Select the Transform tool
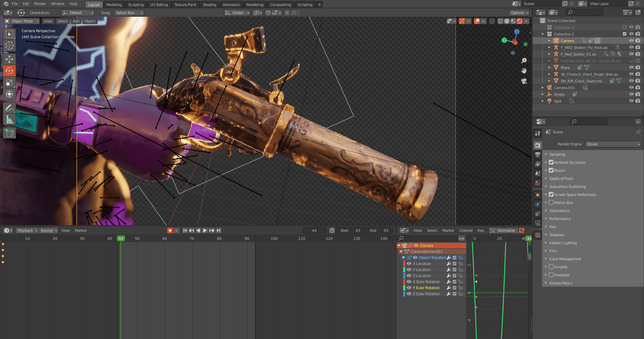 tap(9, 94)
